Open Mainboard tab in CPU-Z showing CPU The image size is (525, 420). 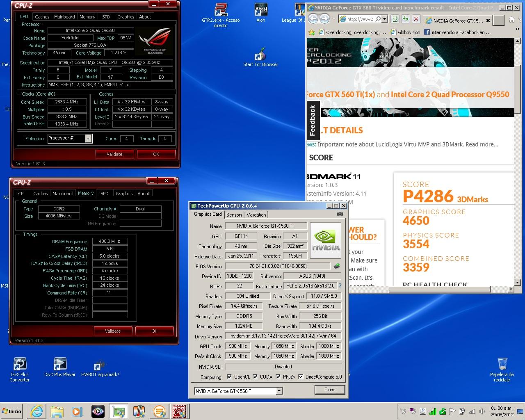64,17
